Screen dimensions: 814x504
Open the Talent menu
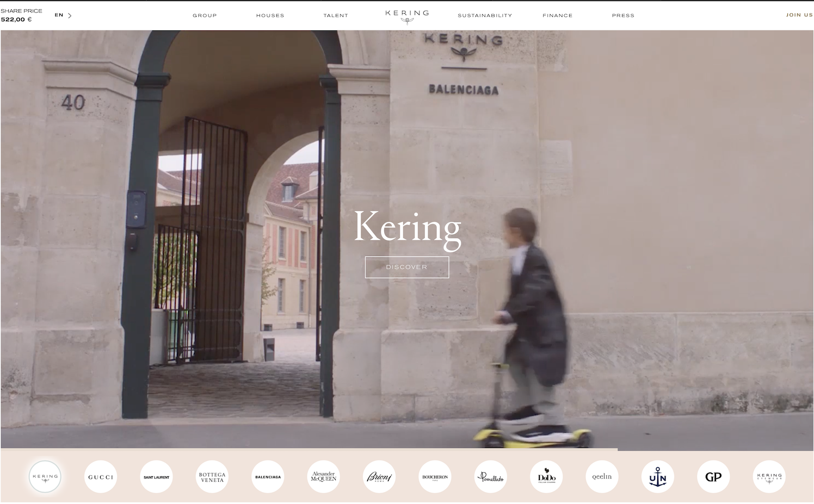(336, 15)
